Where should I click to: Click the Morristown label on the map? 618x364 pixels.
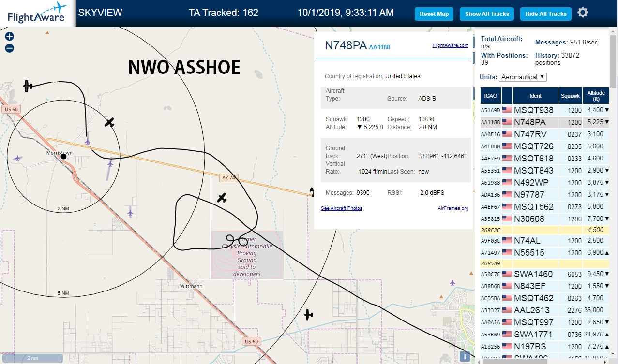tap(60, 153)
